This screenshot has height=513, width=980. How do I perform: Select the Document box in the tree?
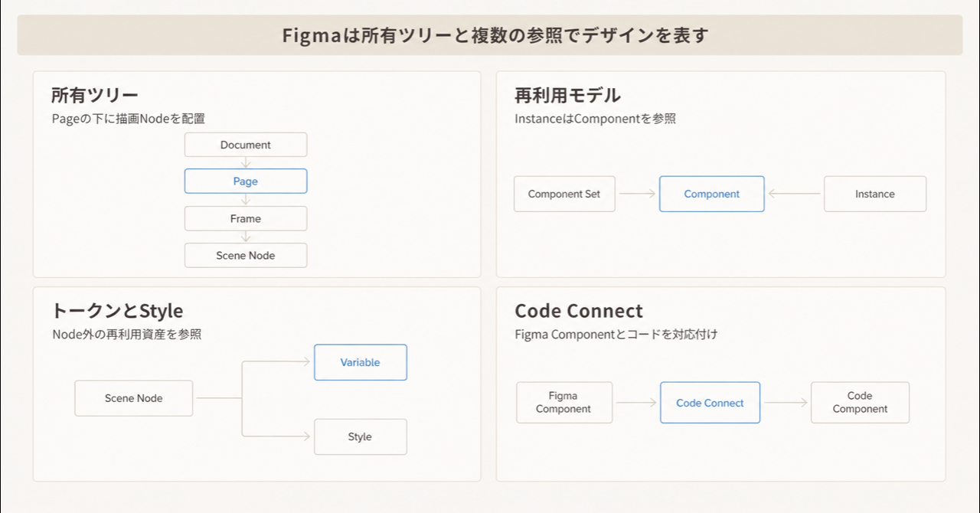click(246, 145)
